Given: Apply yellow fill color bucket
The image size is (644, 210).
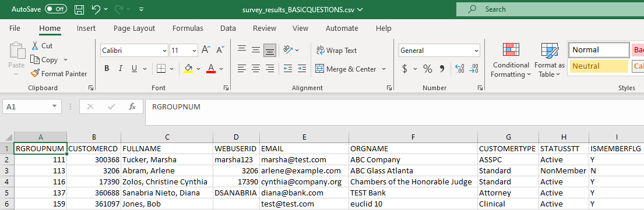Looking at the screenshot, I should 188,69.
